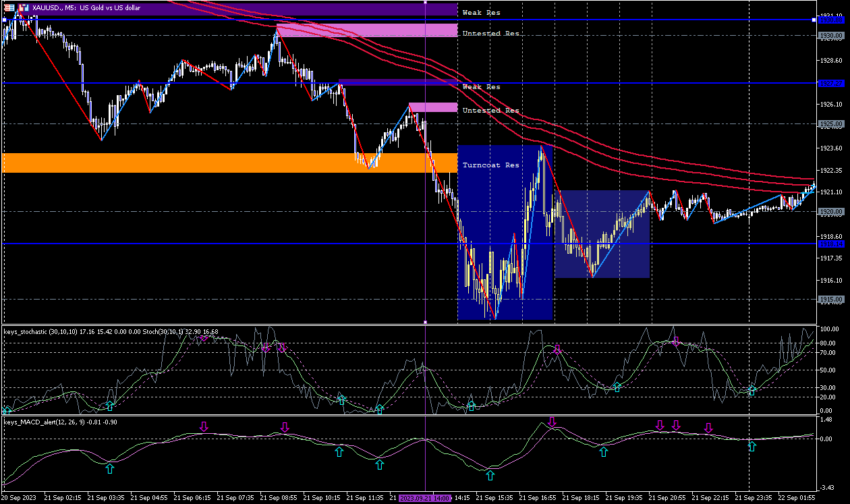Click the 'Untested Res' label near 1926.10

click(x=490, y=111)
